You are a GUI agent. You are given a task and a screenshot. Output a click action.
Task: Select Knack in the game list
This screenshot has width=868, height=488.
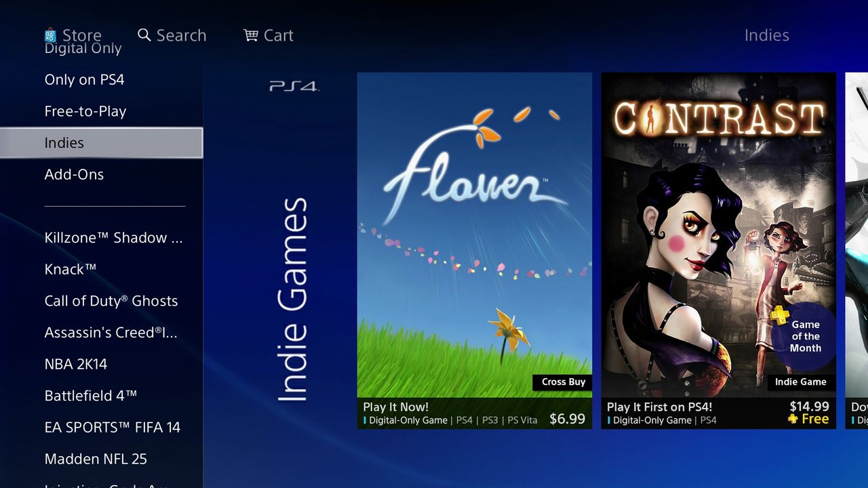(71, 269)
